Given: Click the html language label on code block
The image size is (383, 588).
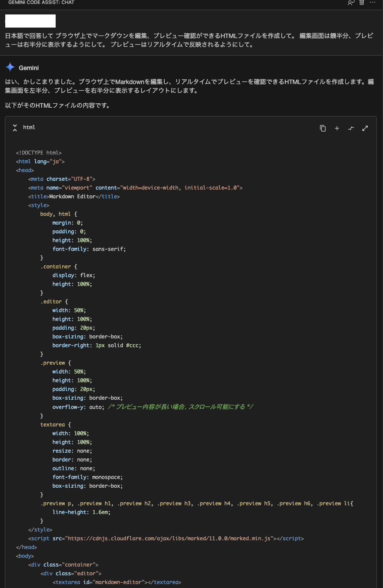Looking at the screenshot, I should pos(29,127).
